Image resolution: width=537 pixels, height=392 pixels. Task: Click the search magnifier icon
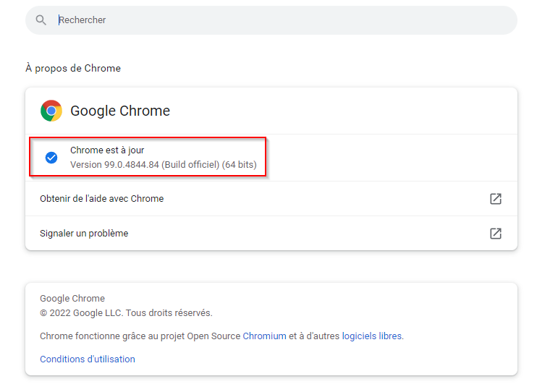[41, 20]
